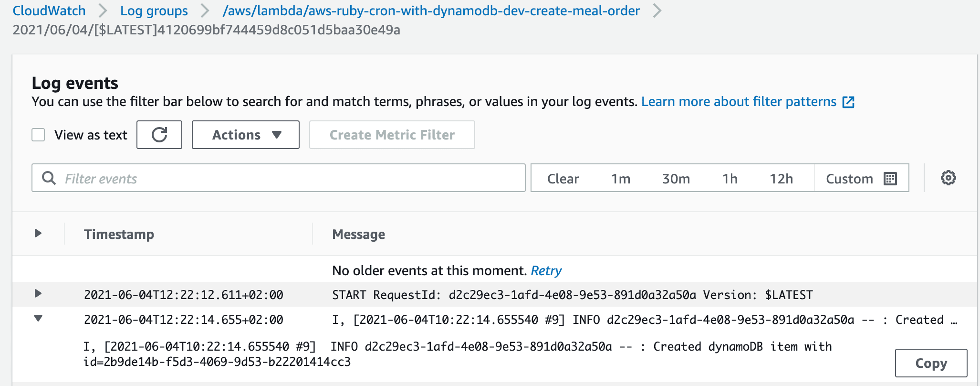Click the truncated INFO message ending Created …
Viewport: 980px width, 386px height.
click(645, 320)
